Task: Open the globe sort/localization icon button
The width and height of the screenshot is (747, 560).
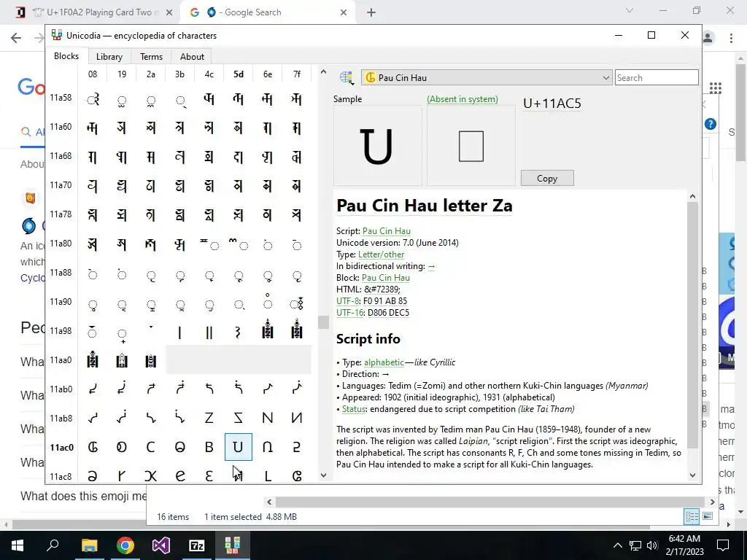Action: (x=347, y=77)
